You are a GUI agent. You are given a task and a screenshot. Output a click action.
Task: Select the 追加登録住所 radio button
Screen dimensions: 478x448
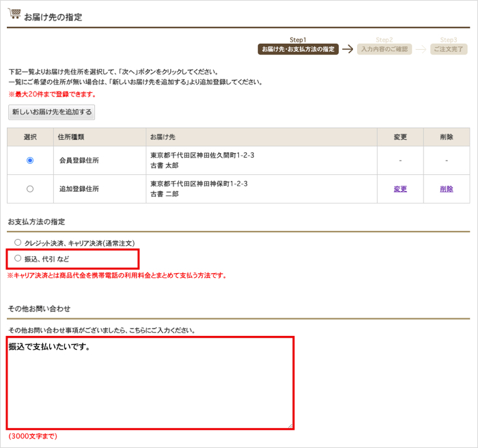(x=30, y=188)
